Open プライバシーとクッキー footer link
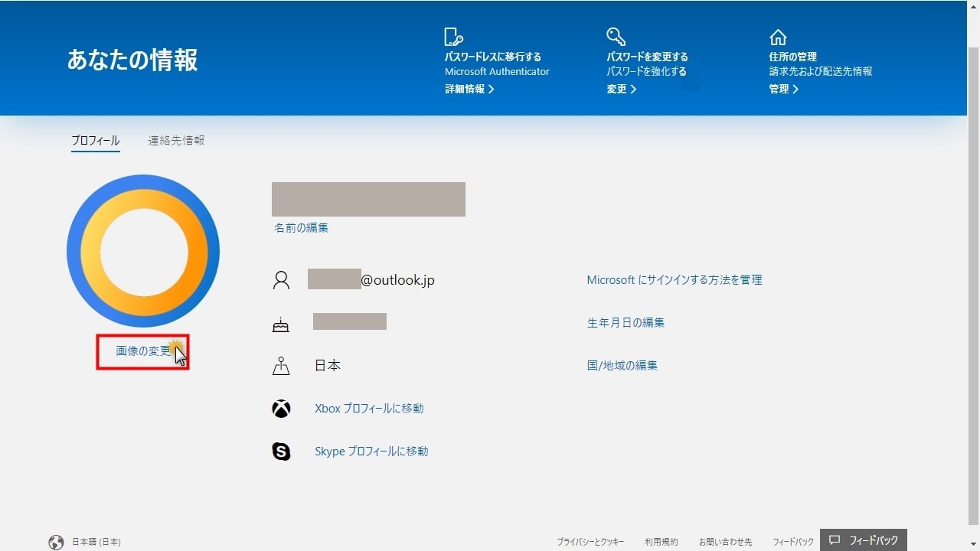The width and height of the screenshot is (980, 551). (x=590, y=542)
